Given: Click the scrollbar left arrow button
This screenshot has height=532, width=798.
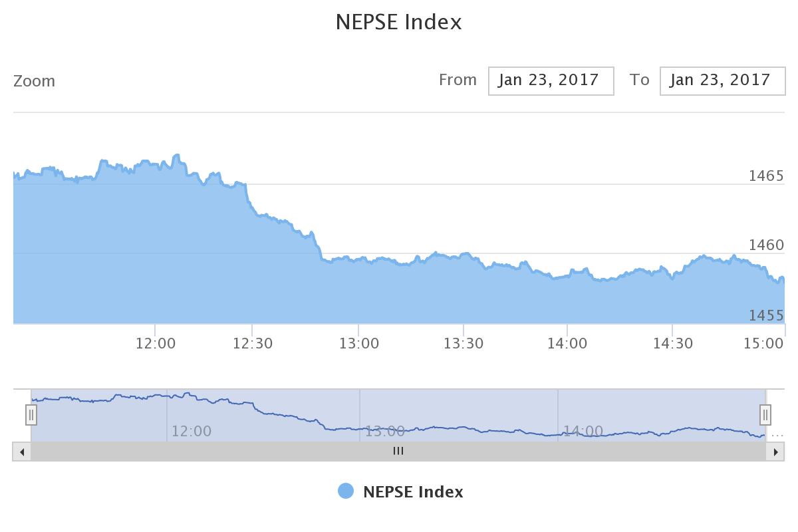Looking at the screenshot, I should (x=22, y=452).
